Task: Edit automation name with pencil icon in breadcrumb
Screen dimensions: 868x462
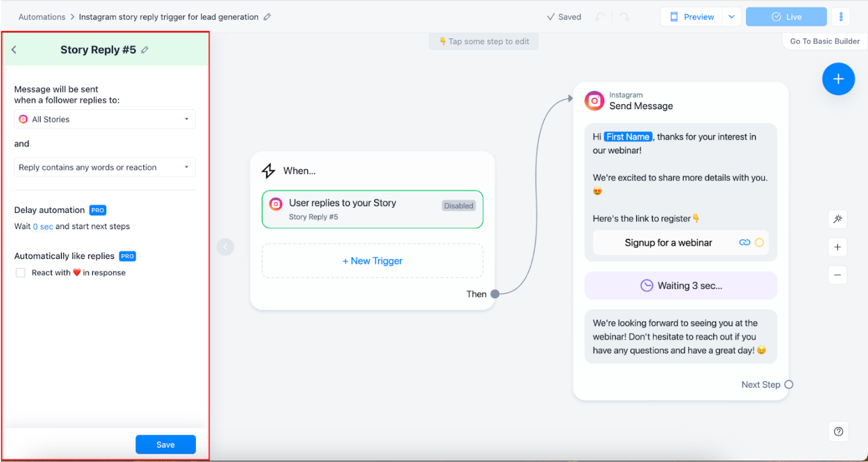Action: coord(267,17)
